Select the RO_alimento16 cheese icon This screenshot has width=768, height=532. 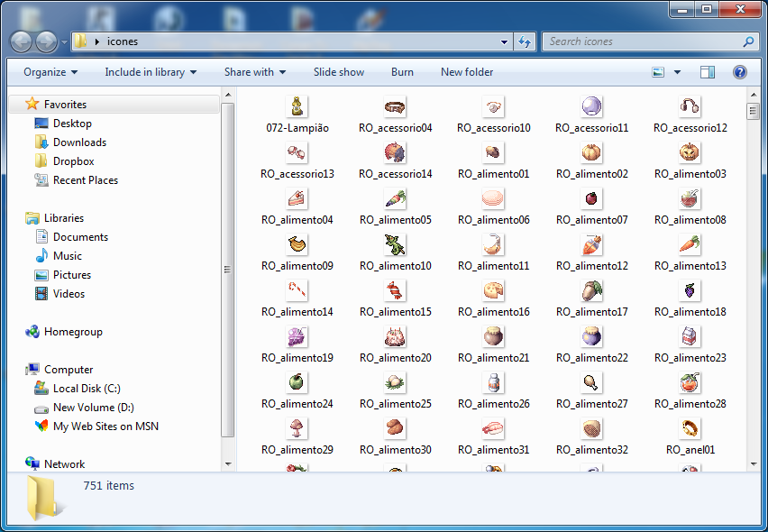pos(493,290)
